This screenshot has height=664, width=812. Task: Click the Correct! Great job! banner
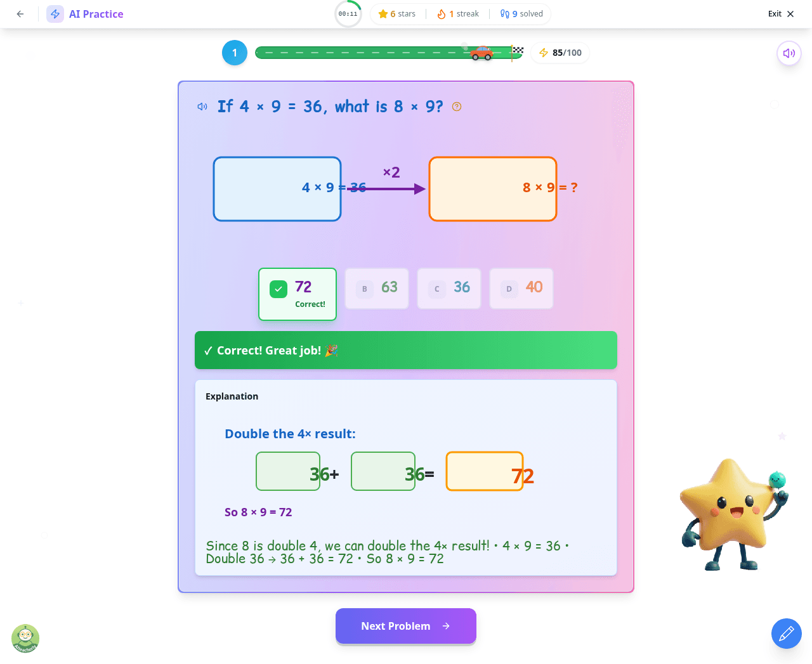(x=406, y=350)
